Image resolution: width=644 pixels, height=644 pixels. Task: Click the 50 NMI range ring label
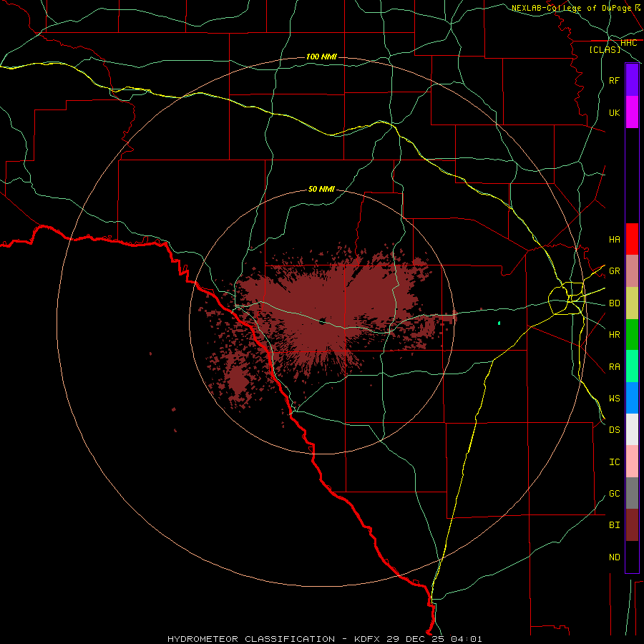(x=321, y=189)
